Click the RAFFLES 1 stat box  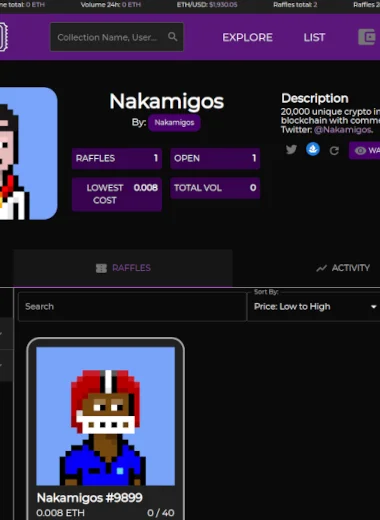point(117,158)
